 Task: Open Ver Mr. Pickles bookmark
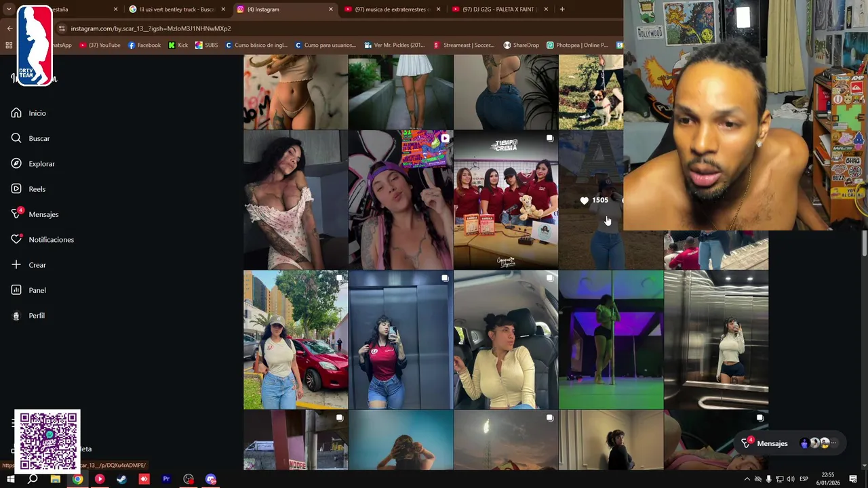[395, 45]
